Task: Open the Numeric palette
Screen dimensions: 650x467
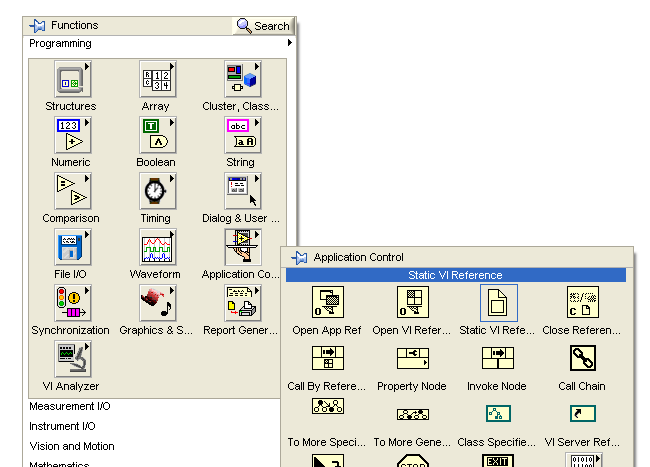Action: [73, 135]
